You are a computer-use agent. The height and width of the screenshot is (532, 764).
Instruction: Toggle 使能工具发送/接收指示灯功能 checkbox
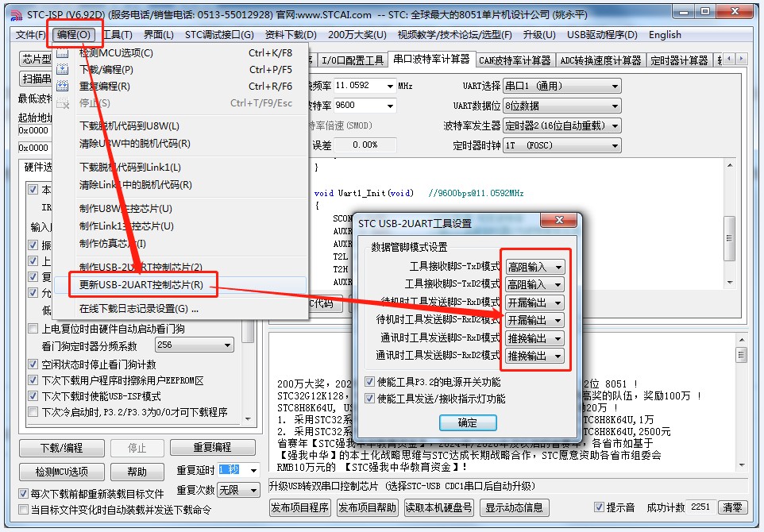(370, 399)
